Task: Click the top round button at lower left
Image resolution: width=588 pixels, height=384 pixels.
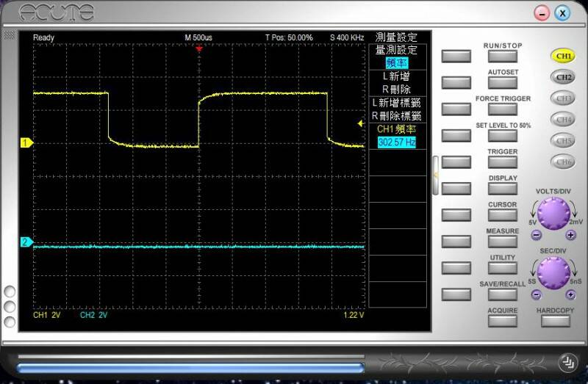Action: [x=10, y=291]
